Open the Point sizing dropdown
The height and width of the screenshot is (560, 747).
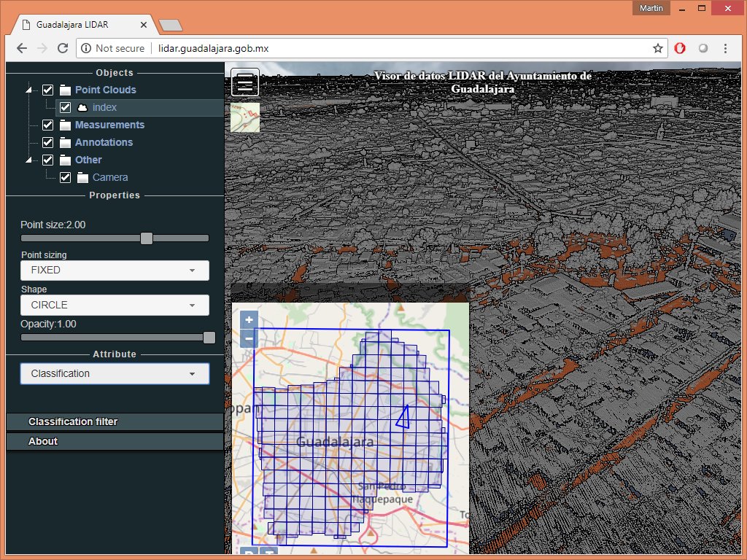pos(115,270)
